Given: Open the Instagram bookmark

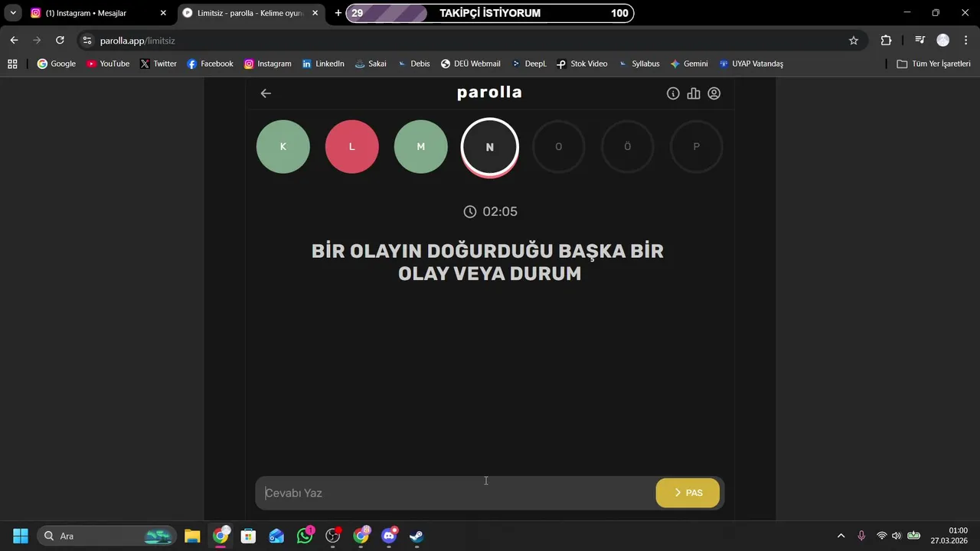Looking at the screenshot, I should click(268, 64).
